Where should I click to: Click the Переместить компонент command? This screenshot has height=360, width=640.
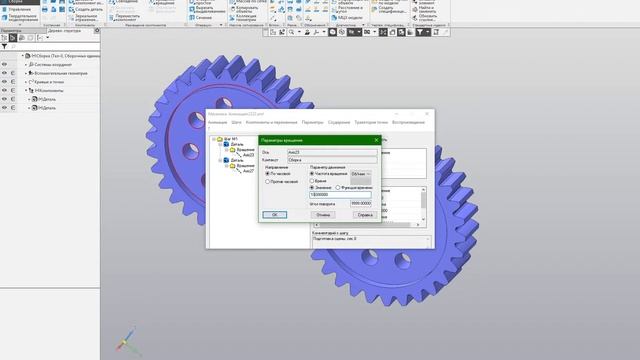(124, 18)
